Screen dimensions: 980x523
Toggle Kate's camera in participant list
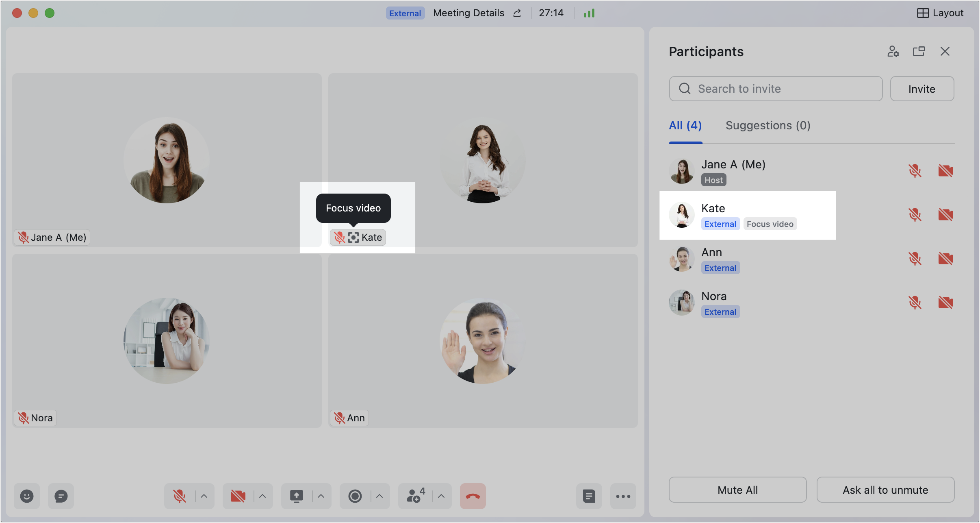(x=946, y=215)
